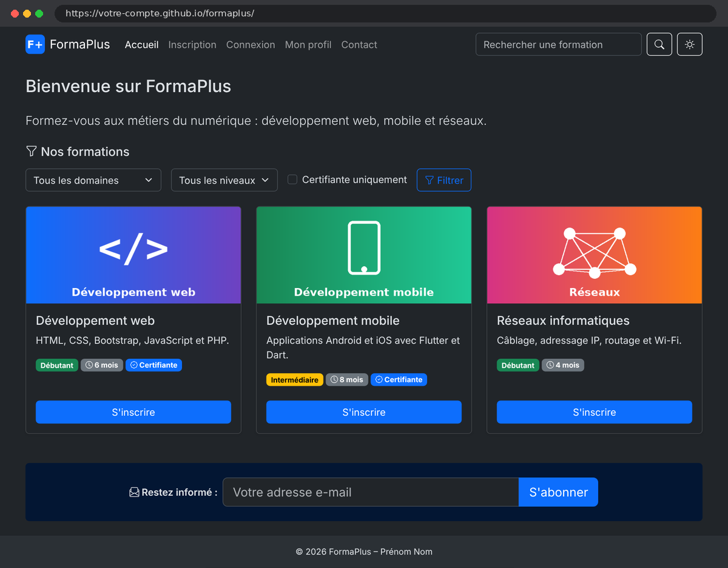The image size is (728, 568).
Task: Open the Connexion nav link
Action: [251, 44]
